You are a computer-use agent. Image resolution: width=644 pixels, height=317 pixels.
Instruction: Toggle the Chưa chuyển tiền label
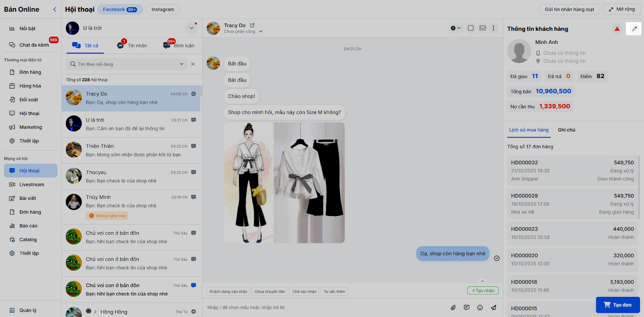pyautogui.click(x=270, y=292)
